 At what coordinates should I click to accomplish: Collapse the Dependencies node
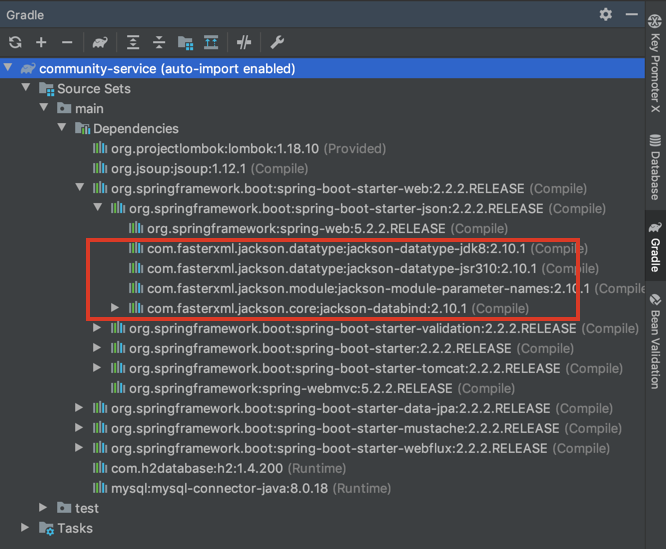[x=62, y=127]
